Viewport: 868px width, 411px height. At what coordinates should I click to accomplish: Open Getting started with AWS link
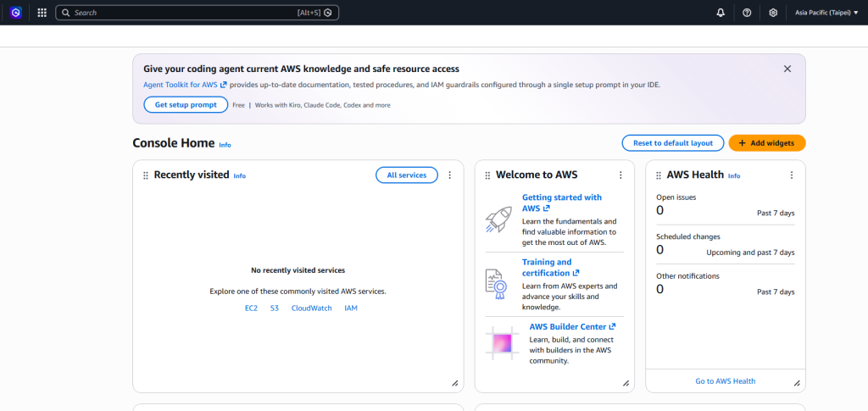tap(562, 203)
